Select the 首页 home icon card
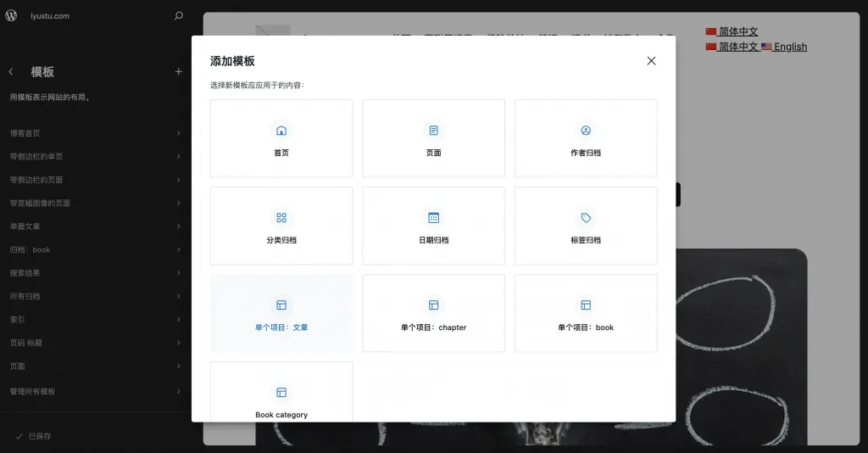 pyautogui.click(x=281, y=139)
